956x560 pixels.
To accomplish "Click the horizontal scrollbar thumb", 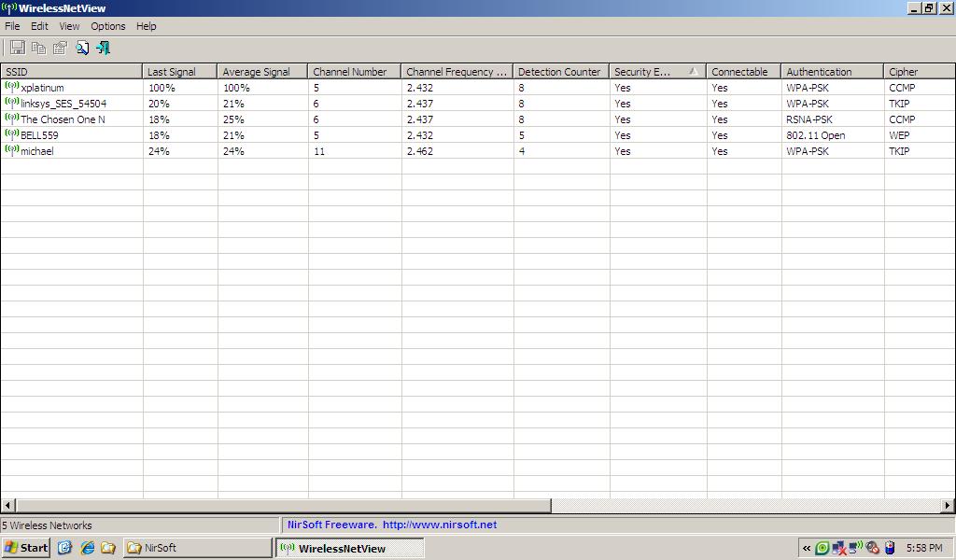I will coord(284,505).
